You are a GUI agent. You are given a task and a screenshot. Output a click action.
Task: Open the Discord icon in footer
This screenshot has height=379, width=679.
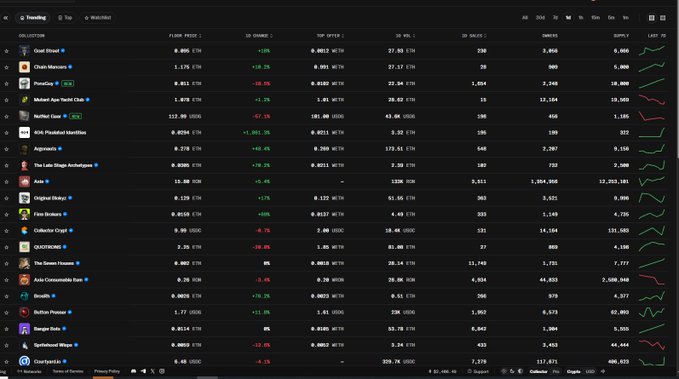133,371
